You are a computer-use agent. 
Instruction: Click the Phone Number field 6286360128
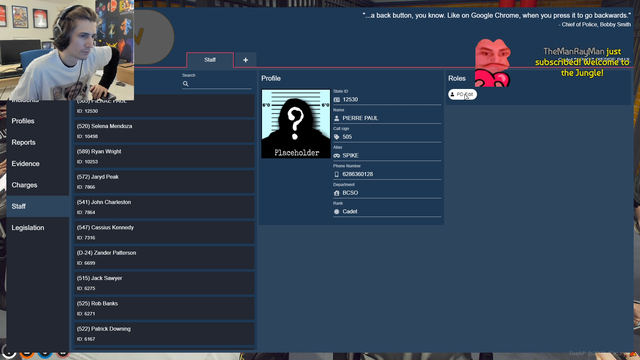coord(387,174)
